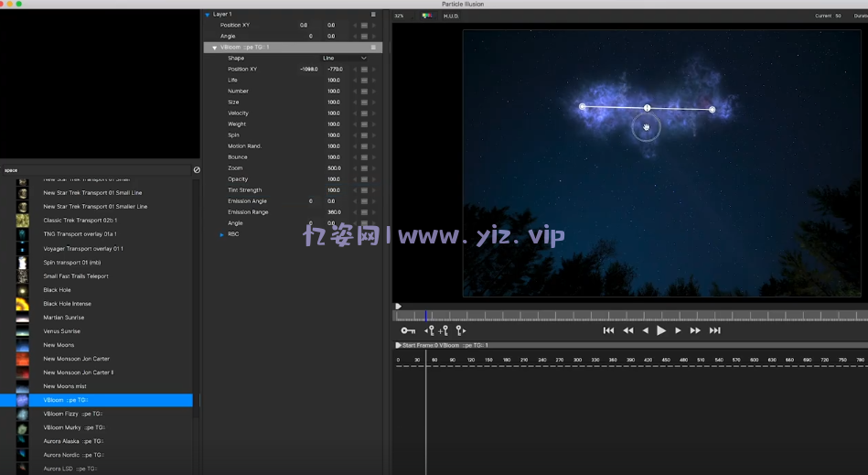Click the Motion Rand. value 100.0
The height and width of the screenshot is (475, 868).
coord(334,146)
